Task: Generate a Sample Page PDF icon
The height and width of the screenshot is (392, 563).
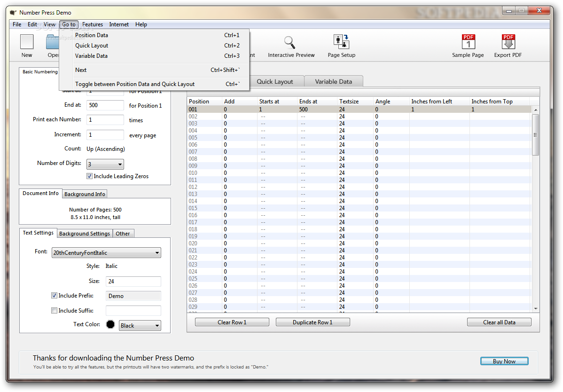Action: coord(468,42)
